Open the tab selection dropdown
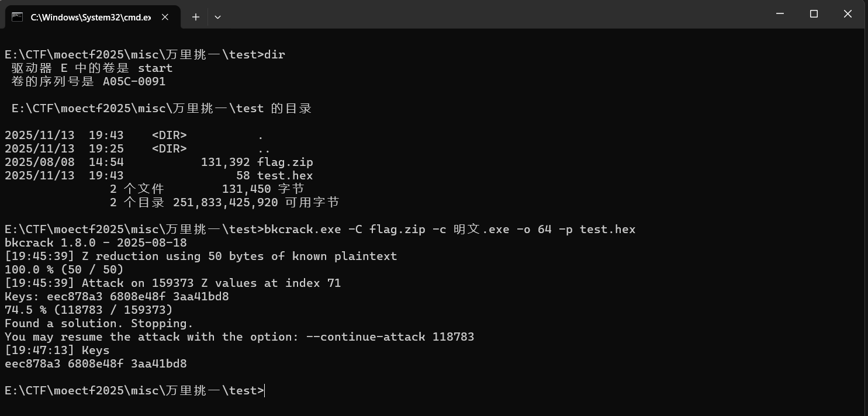868x416 pixels. pyautogui.click(x=217, y=17)
